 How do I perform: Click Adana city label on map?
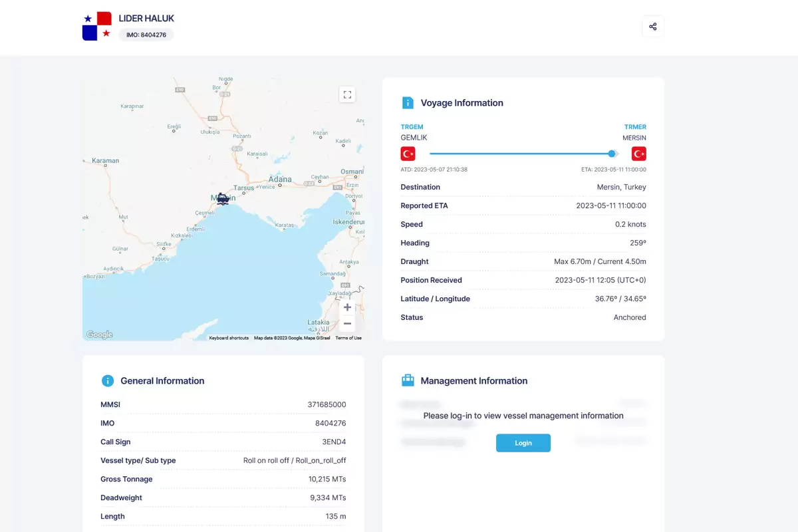[280, 180]
